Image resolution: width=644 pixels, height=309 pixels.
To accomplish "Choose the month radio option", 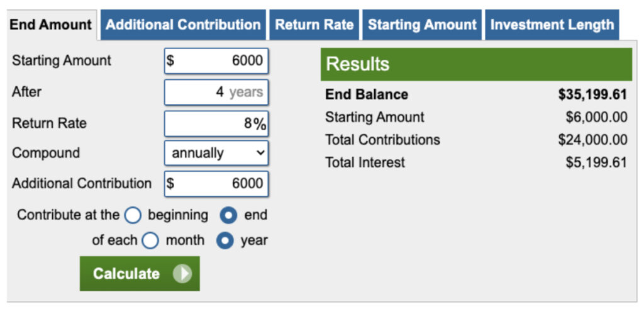I will [x=150, y=240].
